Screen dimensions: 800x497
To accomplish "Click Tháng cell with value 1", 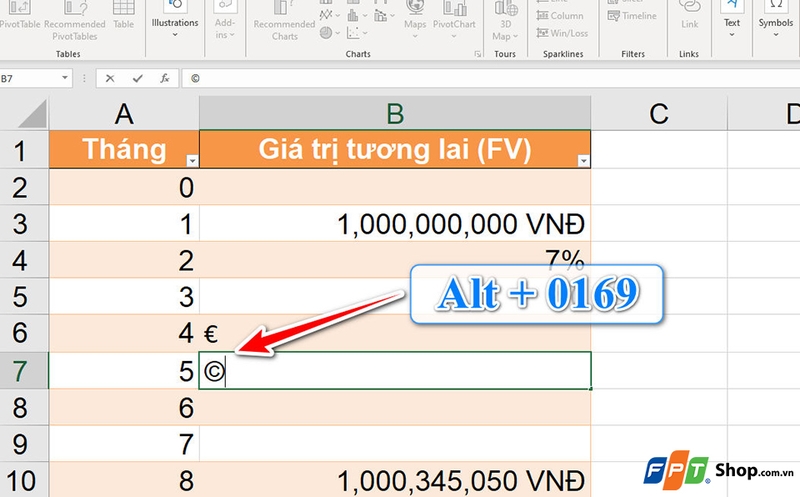I will click(124, 223).
